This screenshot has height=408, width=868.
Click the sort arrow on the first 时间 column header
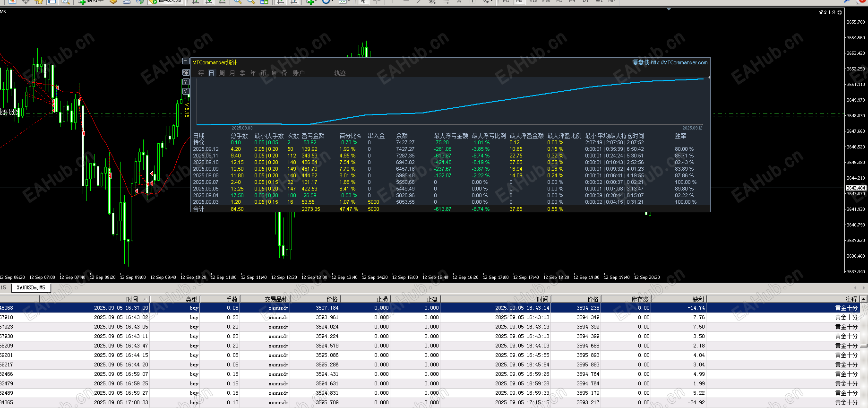pyautogui.click(x=145, y=299)
